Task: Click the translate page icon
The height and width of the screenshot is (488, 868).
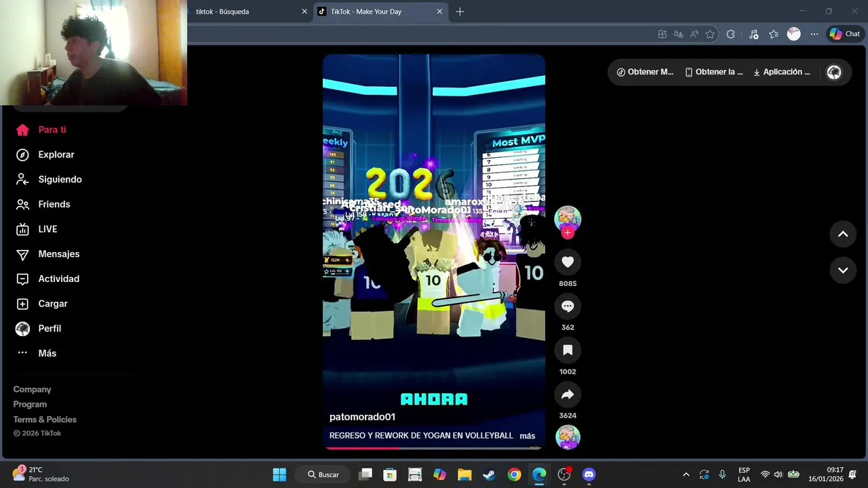Action: [x=678, y=34]
